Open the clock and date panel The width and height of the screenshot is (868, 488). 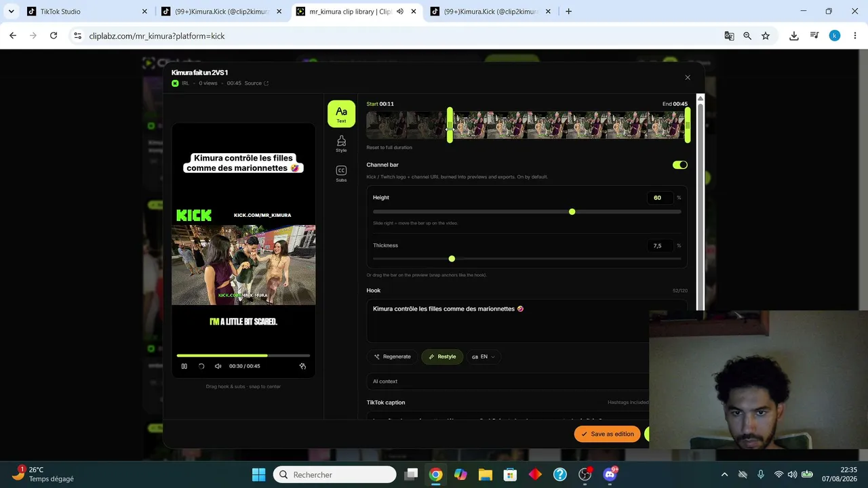pos(840,474)
